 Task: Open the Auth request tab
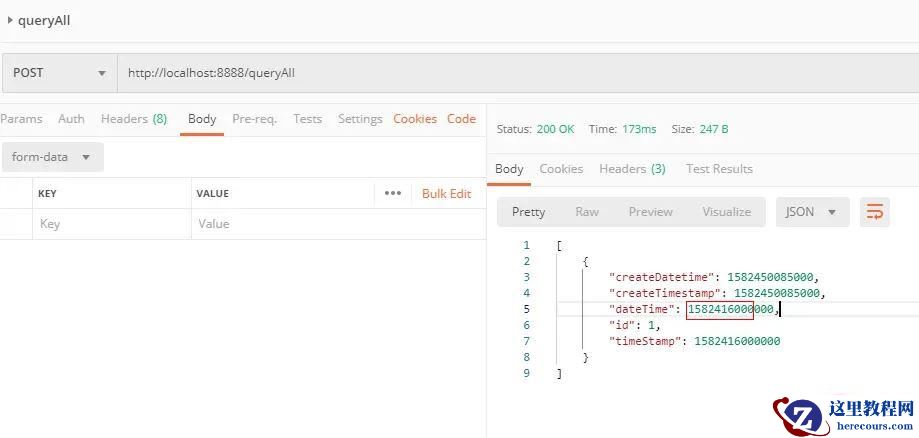click(x=71, y=119)
